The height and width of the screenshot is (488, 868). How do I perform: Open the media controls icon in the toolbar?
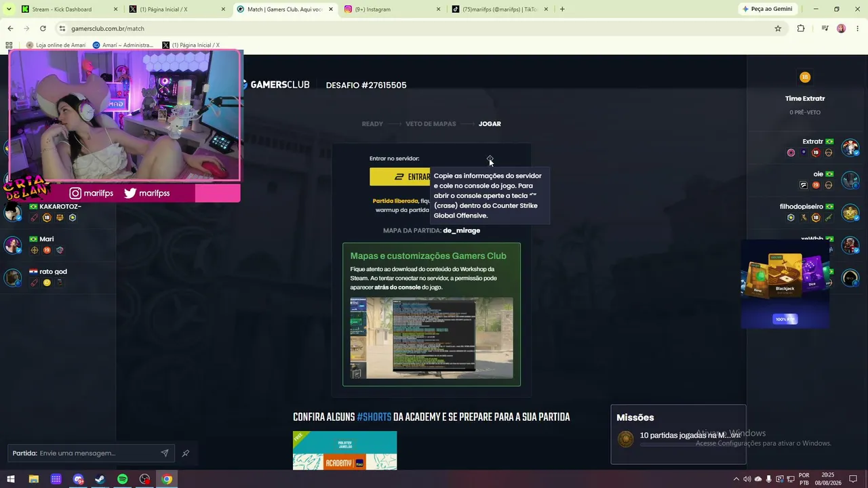pos(825,28)
